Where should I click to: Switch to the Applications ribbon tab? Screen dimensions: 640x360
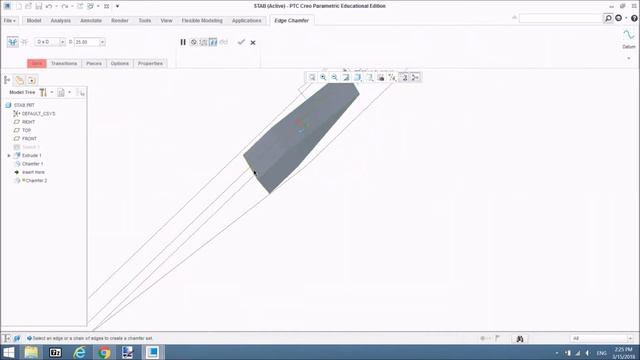(247, 20)
